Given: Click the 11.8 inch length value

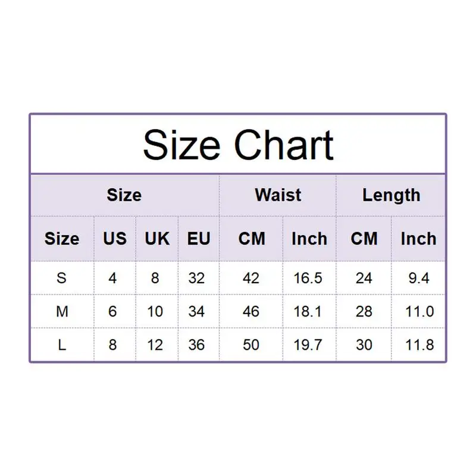Looking at the screenshot, I should (x=418, y=345).
